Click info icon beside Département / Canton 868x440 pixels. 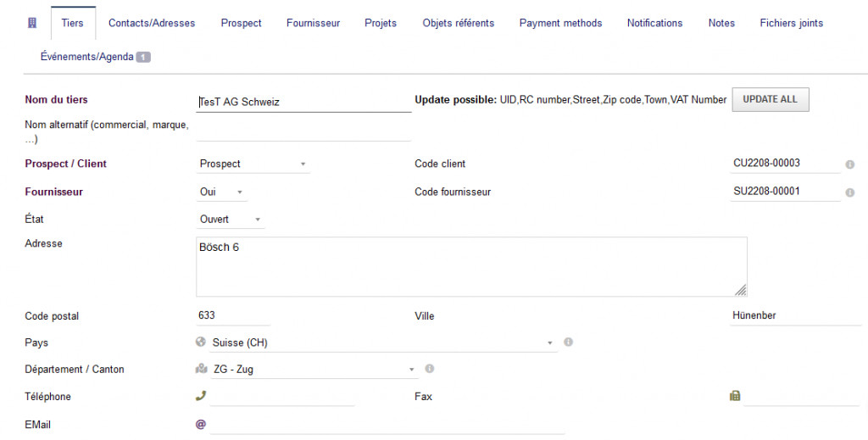click(430, 369)
